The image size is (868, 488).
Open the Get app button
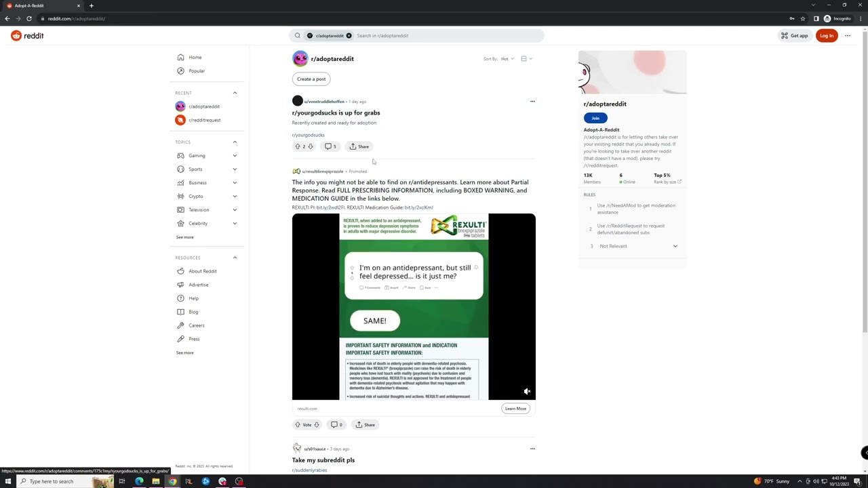794,36
